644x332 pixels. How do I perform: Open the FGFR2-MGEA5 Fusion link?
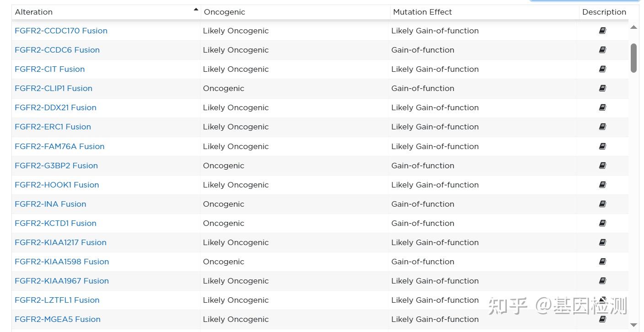click(58, 319)
